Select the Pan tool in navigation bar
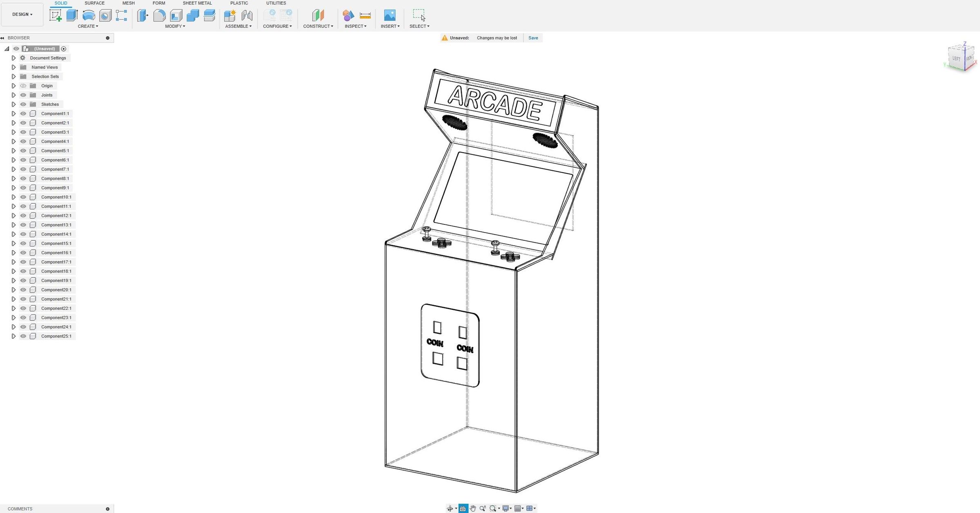Image resolution: width=980 pixels, height=513 pixels. coord(472,508)
